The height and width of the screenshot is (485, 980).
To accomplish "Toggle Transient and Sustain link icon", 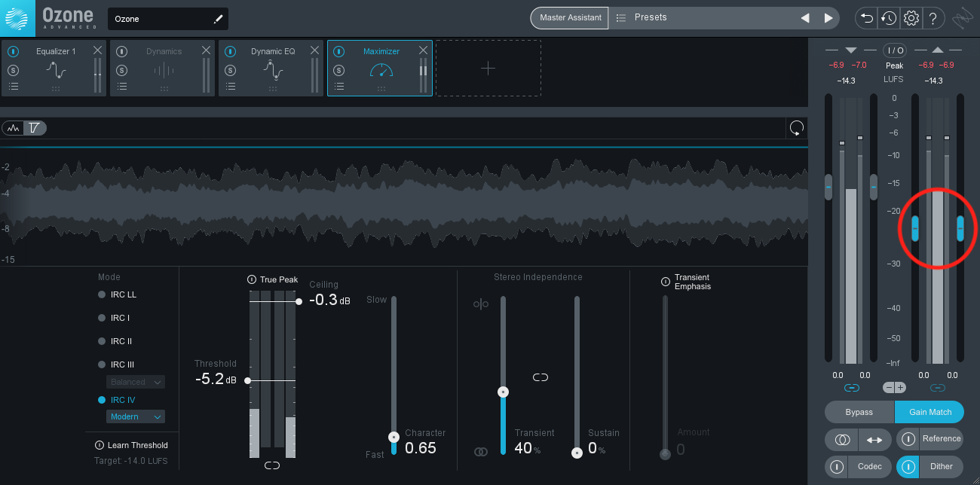I will pos(541,377).
